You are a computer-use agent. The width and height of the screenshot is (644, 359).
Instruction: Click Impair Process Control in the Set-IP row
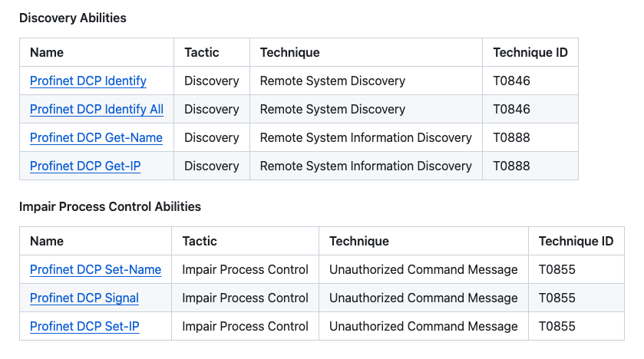(245, 326)
